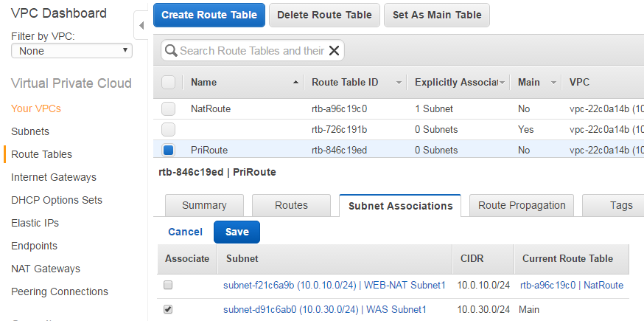This screenshot has width=644, height=321.
Task: Collapse the VPC Dashboard sidebar
Action: (x=141, y=26)
